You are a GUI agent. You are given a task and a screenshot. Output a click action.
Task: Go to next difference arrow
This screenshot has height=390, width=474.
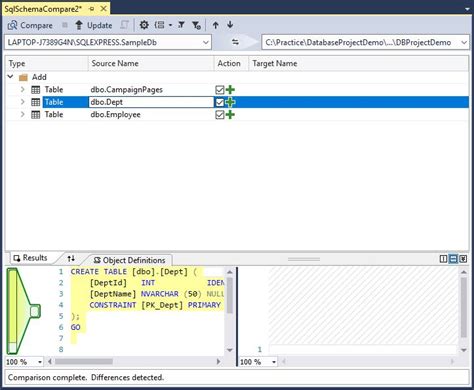click(x=230, y=25)
